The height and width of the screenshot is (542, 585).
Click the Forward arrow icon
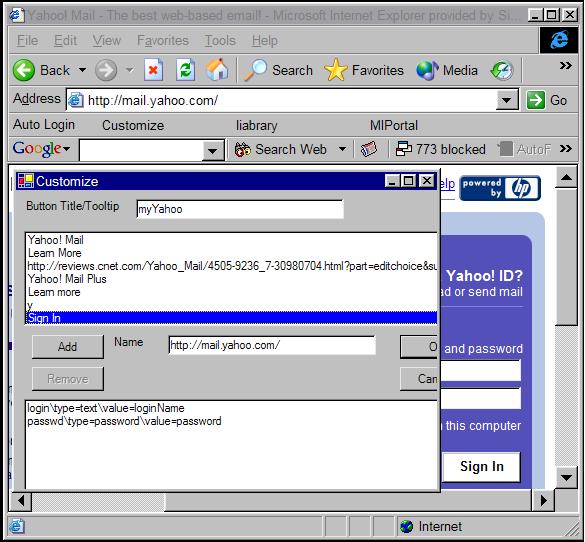pos(106,70)
